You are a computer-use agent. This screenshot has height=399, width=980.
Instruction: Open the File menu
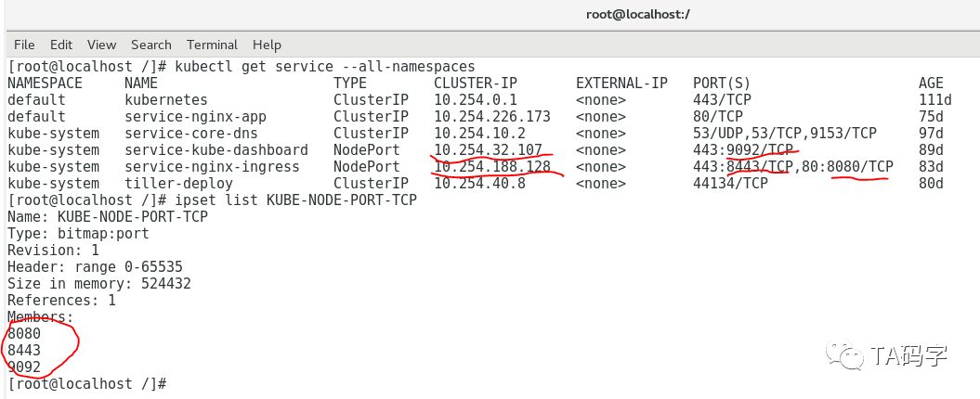click(24, 45)
